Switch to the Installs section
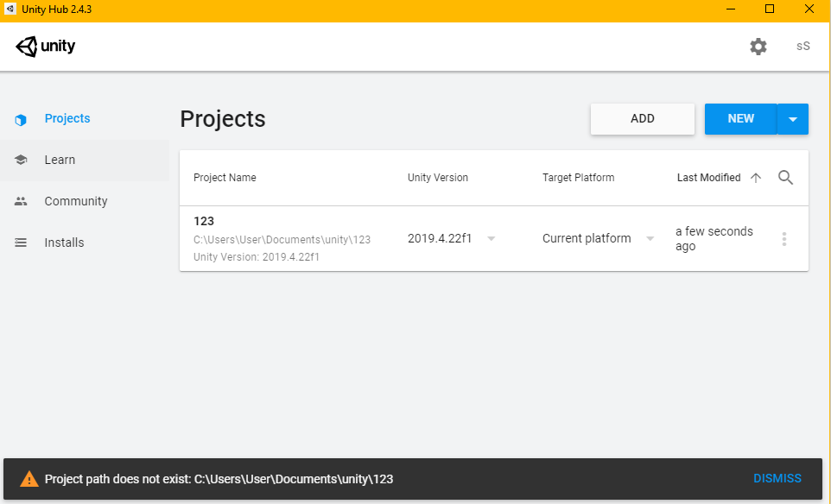 (x=64, y=243)
